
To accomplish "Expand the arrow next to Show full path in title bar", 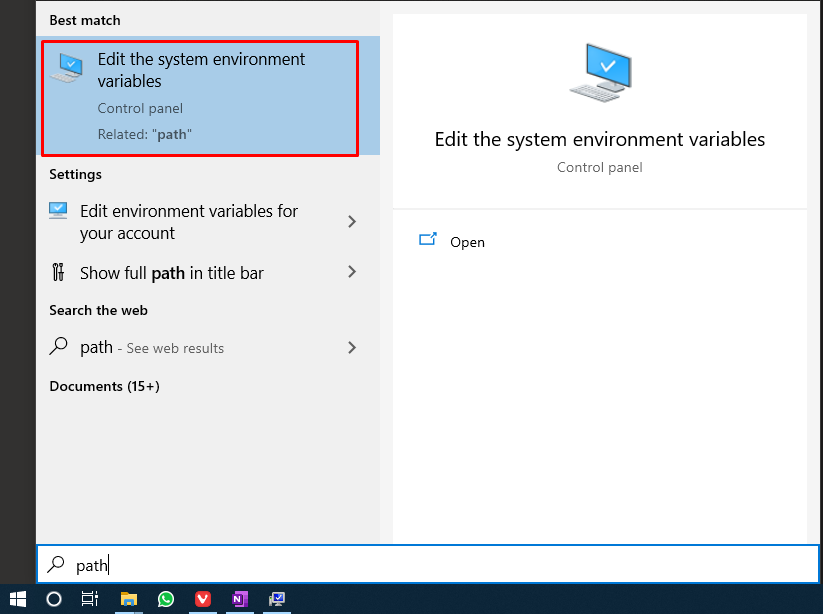I will tap(352, 272).
